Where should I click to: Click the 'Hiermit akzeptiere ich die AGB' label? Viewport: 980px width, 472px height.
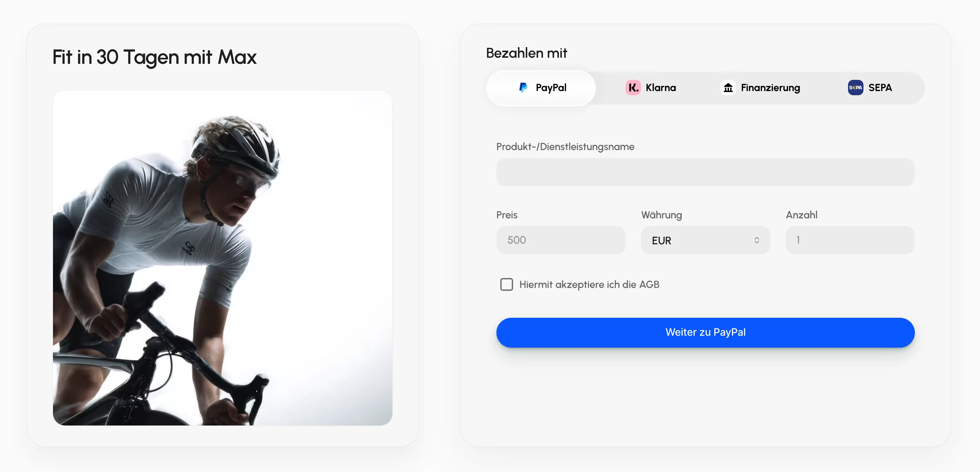pyautogui.click(x=589, y=284)
